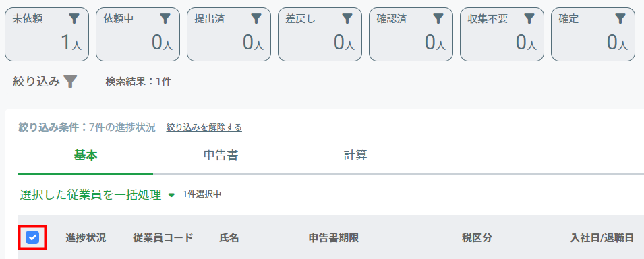The height and width of the screenshot is (259, 644).
Task: Select the 基本 tab
Action: tap(86, 155)
